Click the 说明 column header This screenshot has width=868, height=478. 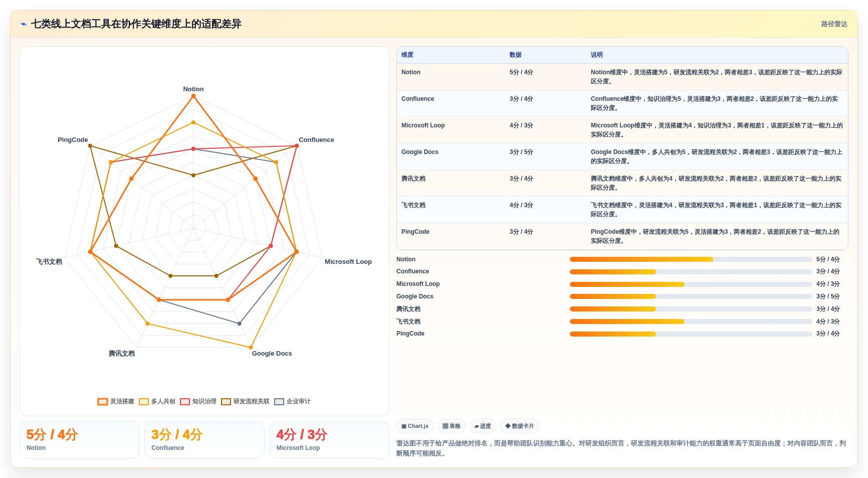click(x=596, y=55)
